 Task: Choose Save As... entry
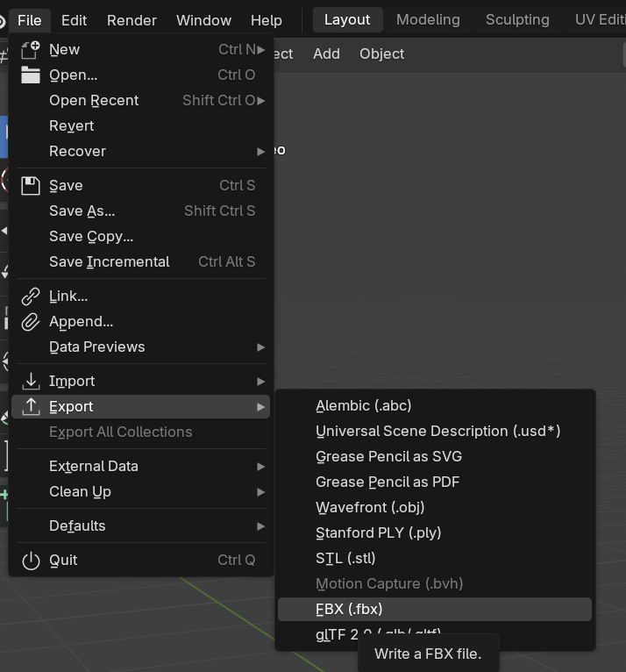click(x=141, y=211)
